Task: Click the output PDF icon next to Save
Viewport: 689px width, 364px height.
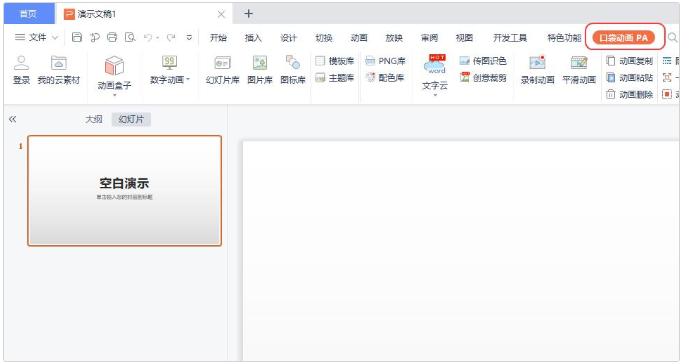Action: coord(94,37)
